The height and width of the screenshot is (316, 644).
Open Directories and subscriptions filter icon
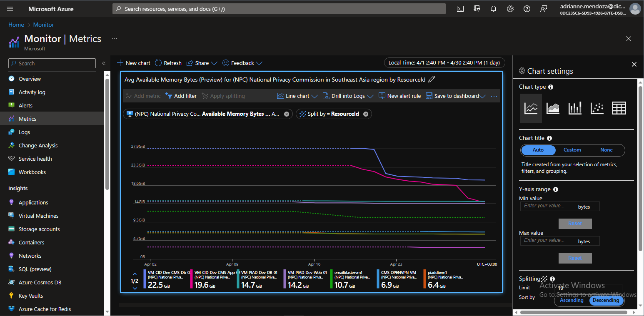[x=477, y=9]
